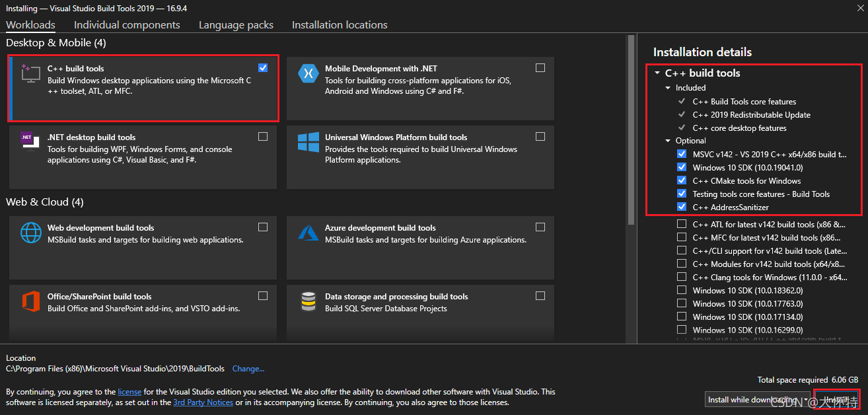Check the .NET desktop build tools checkbox
This screenshot has width=868, height=415.
(x=264, y=137)
